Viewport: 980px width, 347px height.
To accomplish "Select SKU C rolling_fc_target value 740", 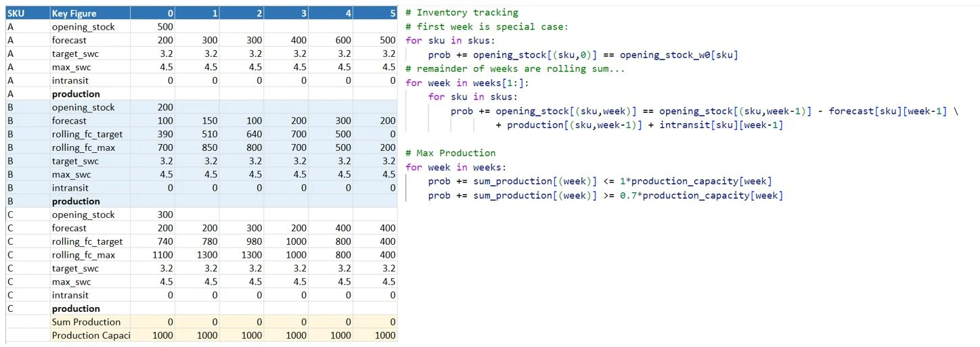I will click(152, 241).
